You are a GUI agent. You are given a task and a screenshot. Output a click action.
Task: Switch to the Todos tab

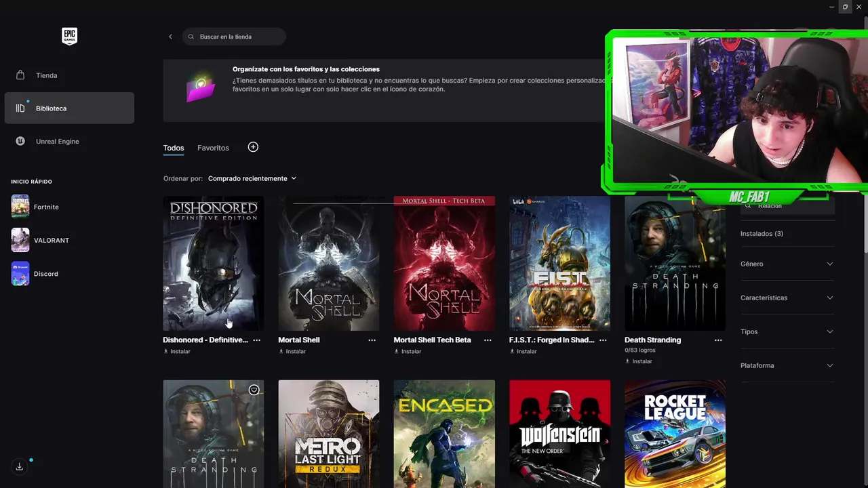174,148
